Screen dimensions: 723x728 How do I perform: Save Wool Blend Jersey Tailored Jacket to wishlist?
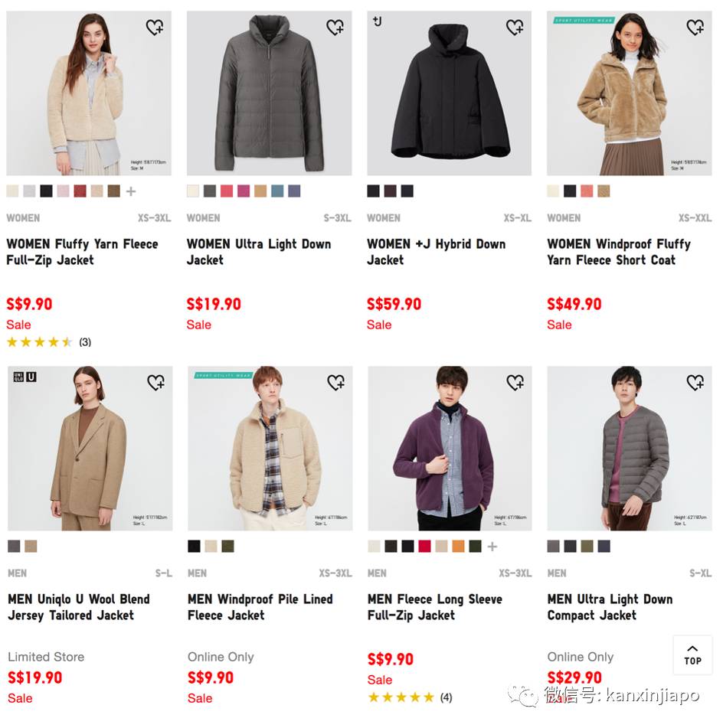(x=155, y=383)
